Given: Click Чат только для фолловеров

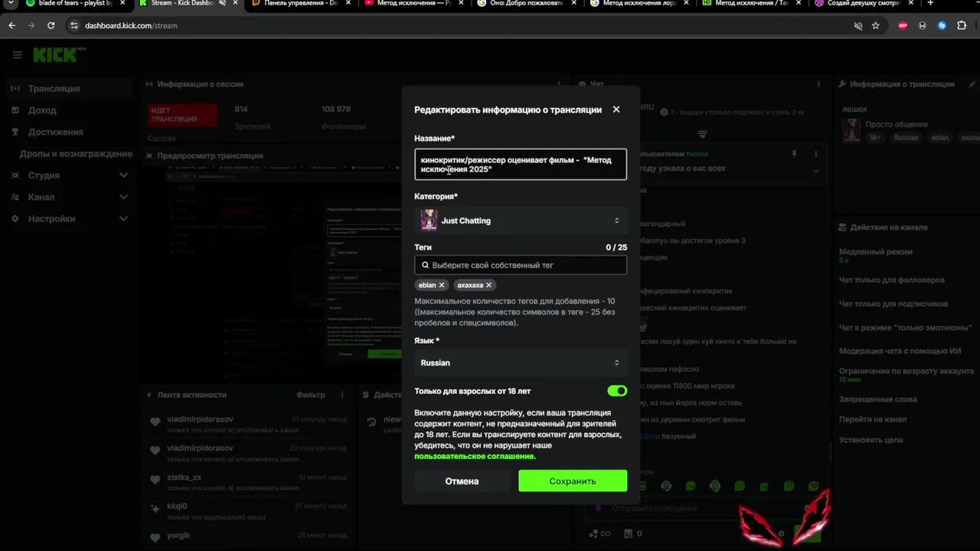Looking at the screenshot, I should [891, 280].
